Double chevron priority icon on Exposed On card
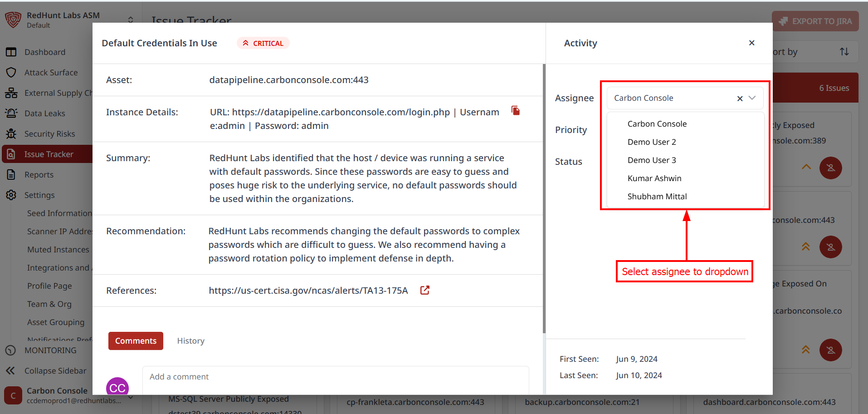This screenshot has height=414, width=868. coord(805,350)
